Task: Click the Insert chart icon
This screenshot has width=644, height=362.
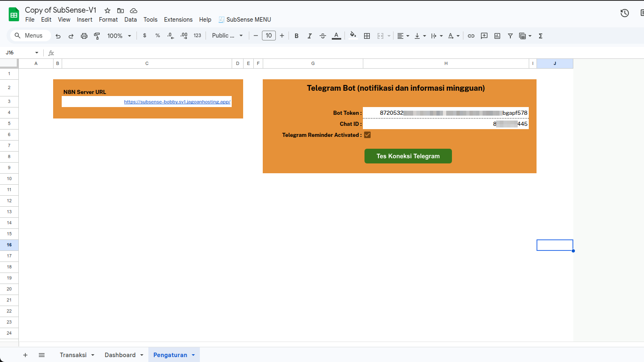Action: pos(497,36)
